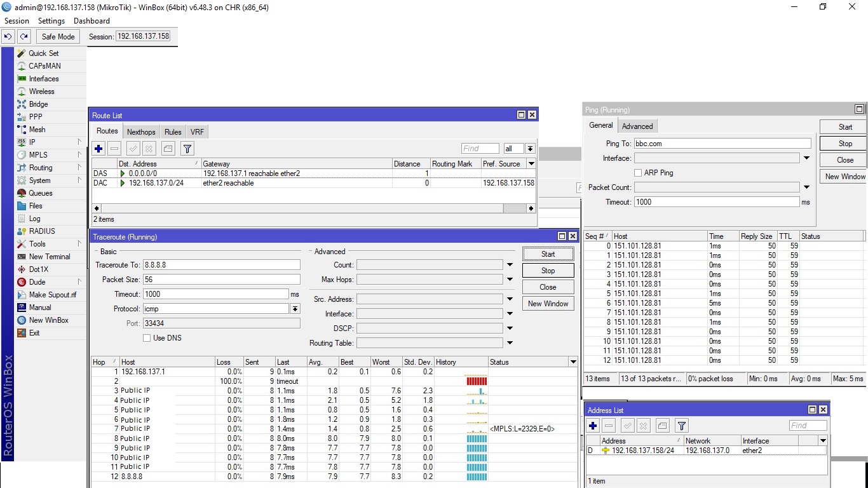Toggle Safe Mode on
Viewport: 868px width, 488px height.
(58, 37)
